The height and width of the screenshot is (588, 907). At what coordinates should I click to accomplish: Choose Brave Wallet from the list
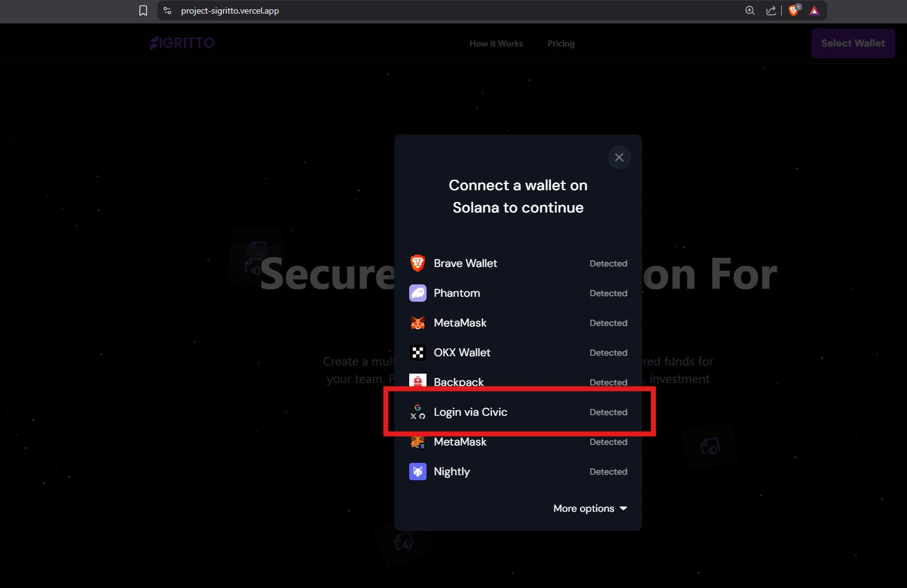tap(518, 263)
